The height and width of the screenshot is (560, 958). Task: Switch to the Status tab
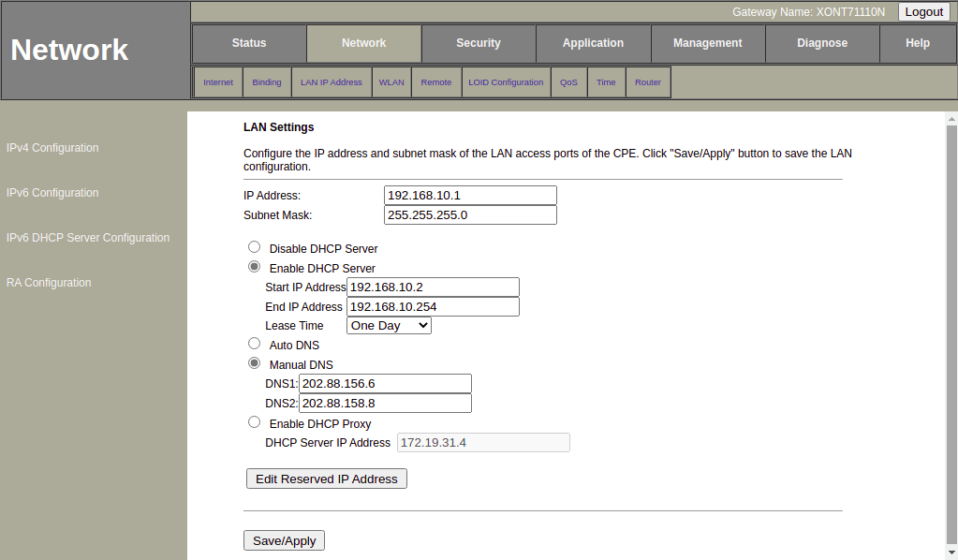248,43
